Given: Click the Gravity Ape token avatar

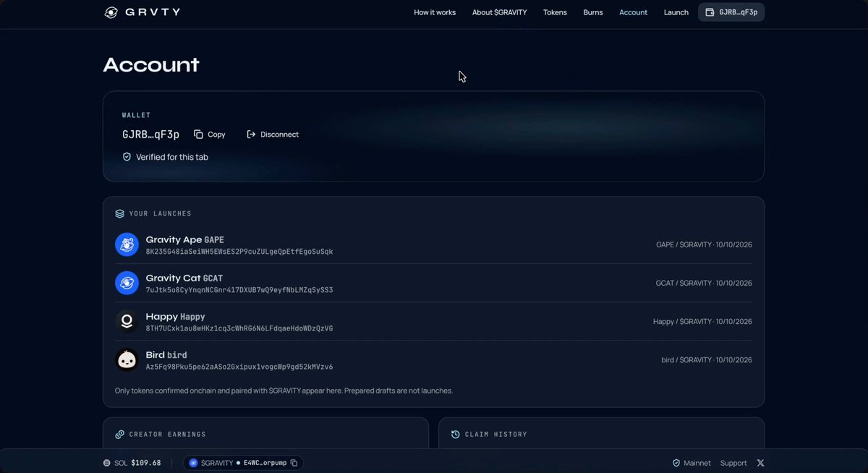Looking at the screenshot, I should tap(127, 244).
